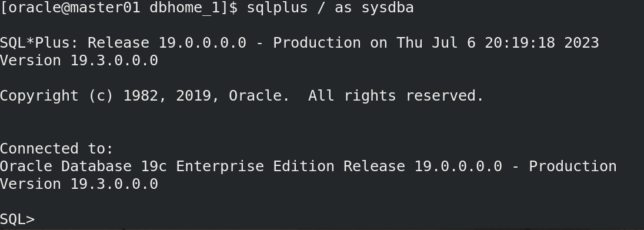Click 'Release 19.0.0.0.0' in SQL*Plus line
Image resolution: width=644 pixels, height=230 pixels.
(167, 43)
